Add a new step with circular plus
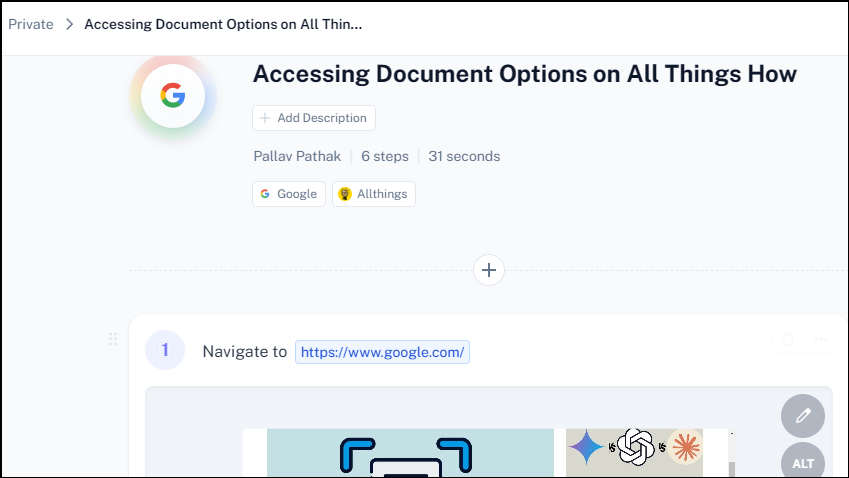The image size is (849, 478). (489, 270)
